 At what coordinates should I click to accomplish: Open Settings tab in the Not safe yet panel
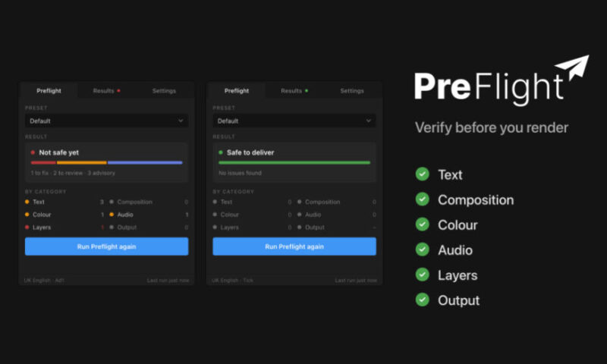click(164, 90)
